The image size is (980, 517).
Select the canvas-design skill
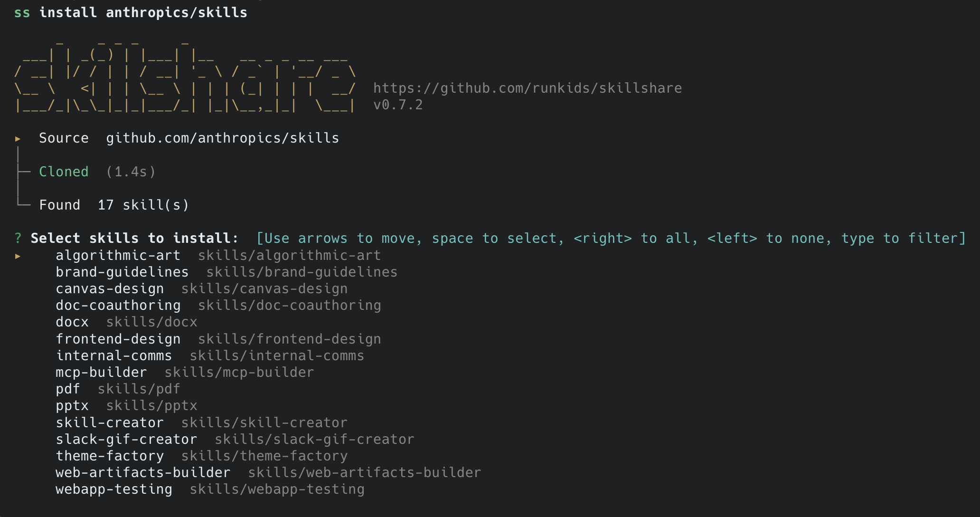(110, 288)
